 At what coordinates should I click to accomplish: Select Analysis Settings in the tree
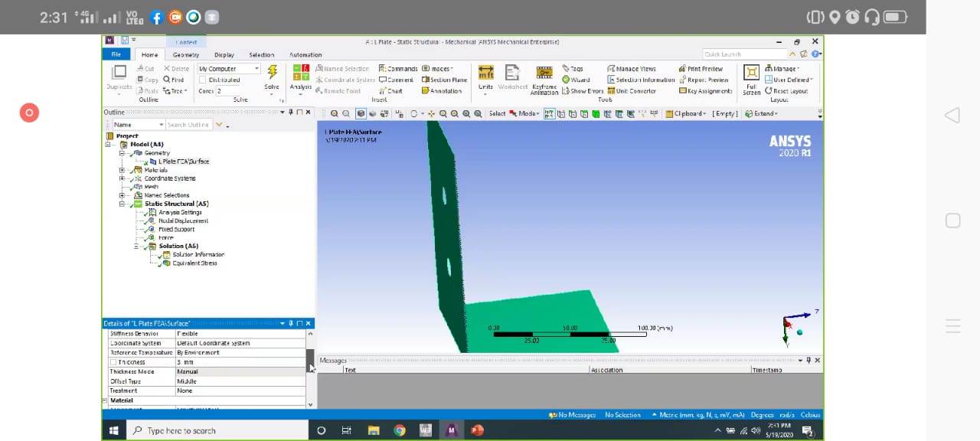180,212
